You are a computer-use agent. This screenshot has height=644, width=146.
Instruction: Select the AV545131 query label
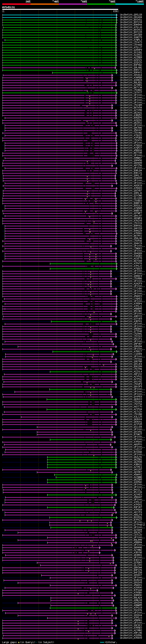(8, 8)
